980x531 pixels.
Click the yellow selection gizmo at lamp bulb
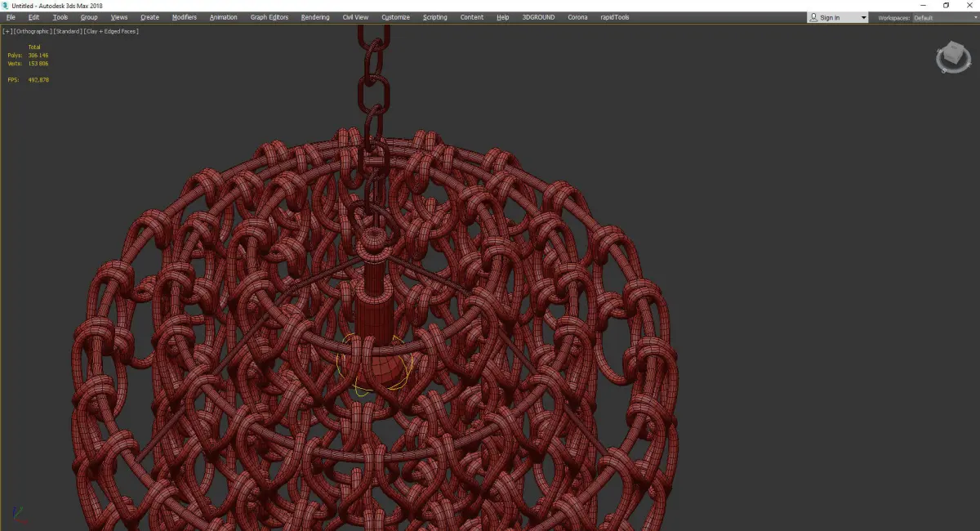tap(375, 365)
